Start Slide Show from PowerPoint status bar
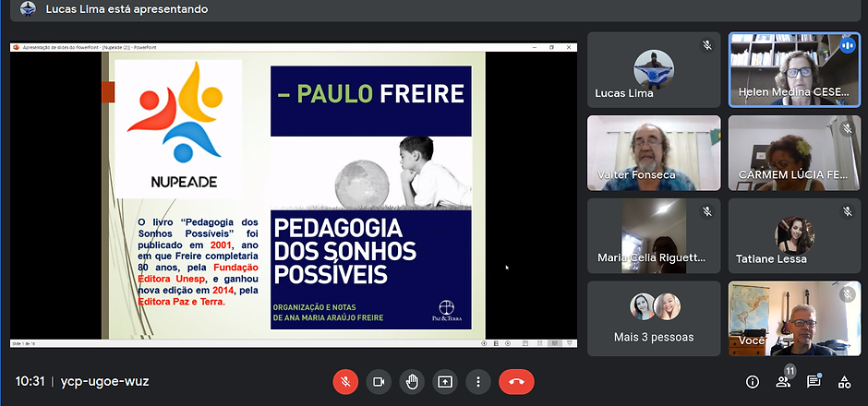The image size is (868, 406). (x=569, y=343)
